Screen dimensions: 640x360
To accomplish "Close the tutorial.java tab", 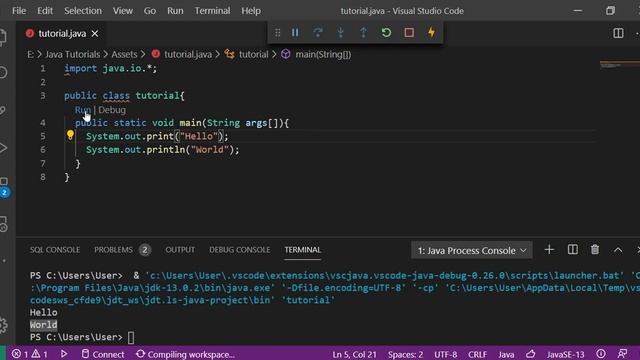I will tap(95, 33).
